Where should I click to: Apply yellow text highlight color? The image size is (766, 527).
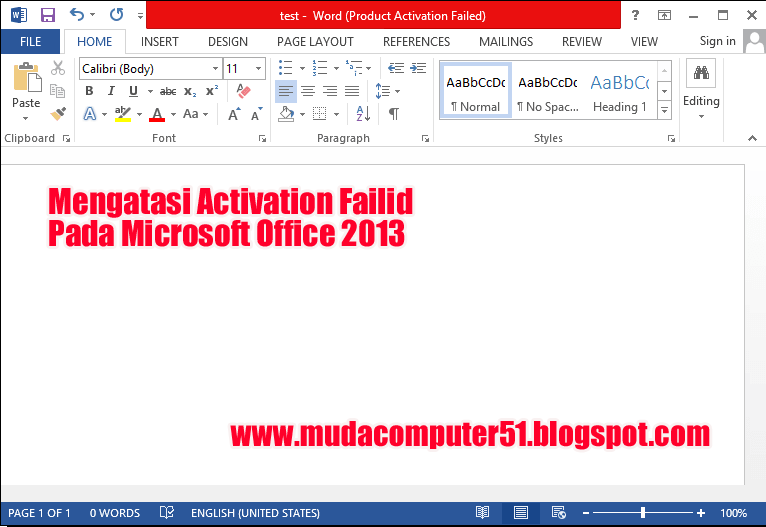click(x=123, y=114)
